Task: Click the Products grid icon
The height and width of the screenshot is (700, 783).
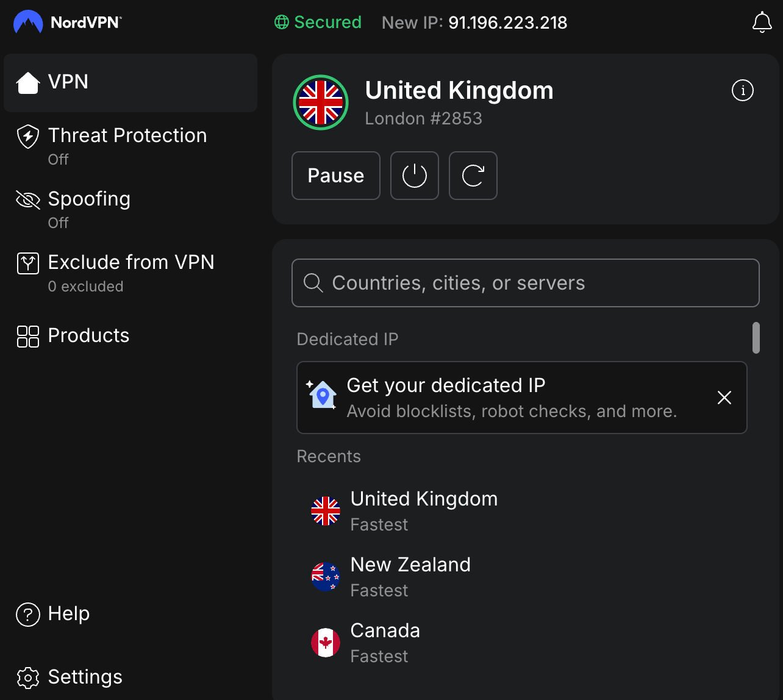Action: coord(28,336)
